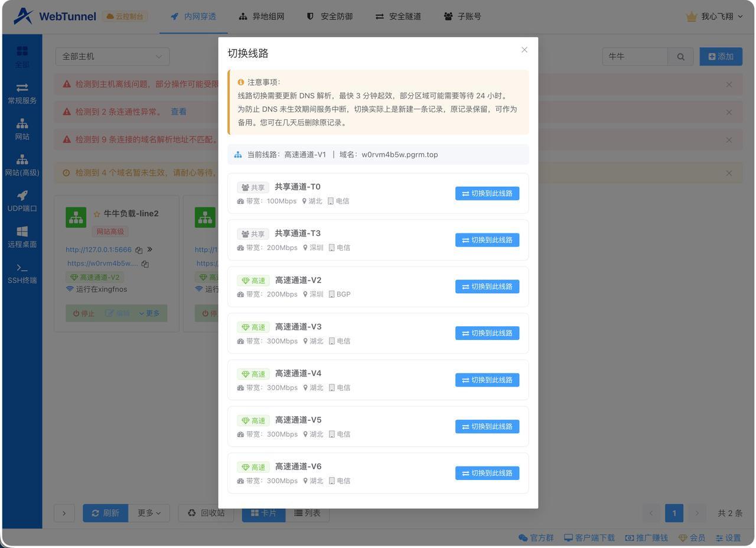Open the 回收站 recycle bin

206,513
